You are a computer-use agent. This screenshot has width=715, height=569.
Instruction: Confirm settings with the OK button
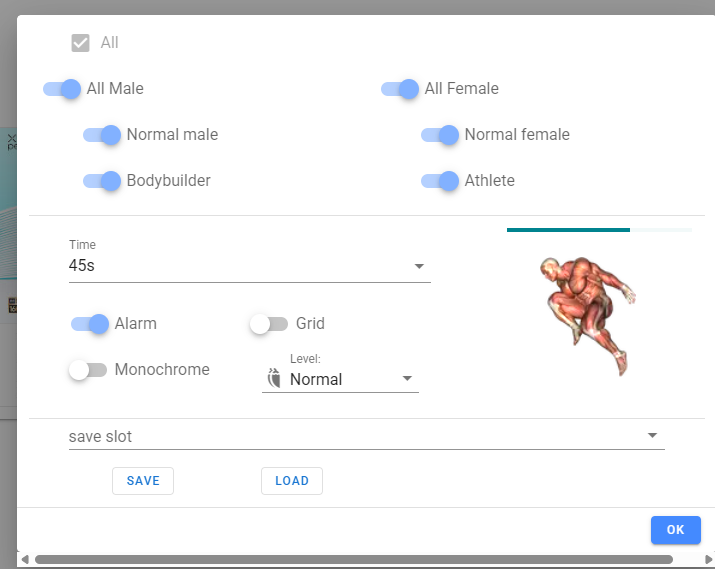(675, 530)
